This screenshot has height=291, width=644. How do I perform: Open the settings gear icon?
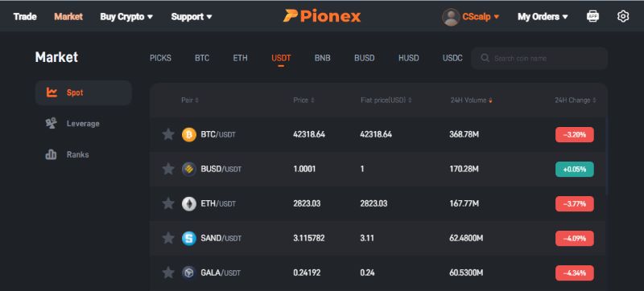622,16
